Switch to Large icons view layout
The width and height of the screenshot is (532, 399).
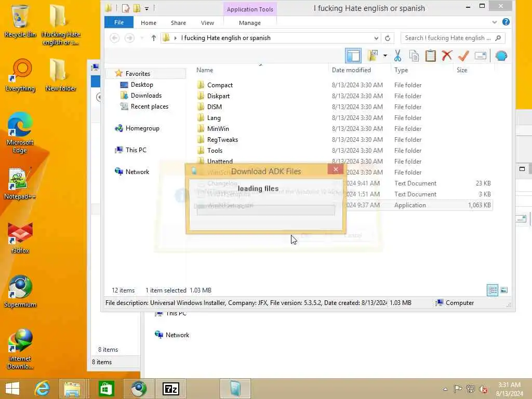[504, 290]
